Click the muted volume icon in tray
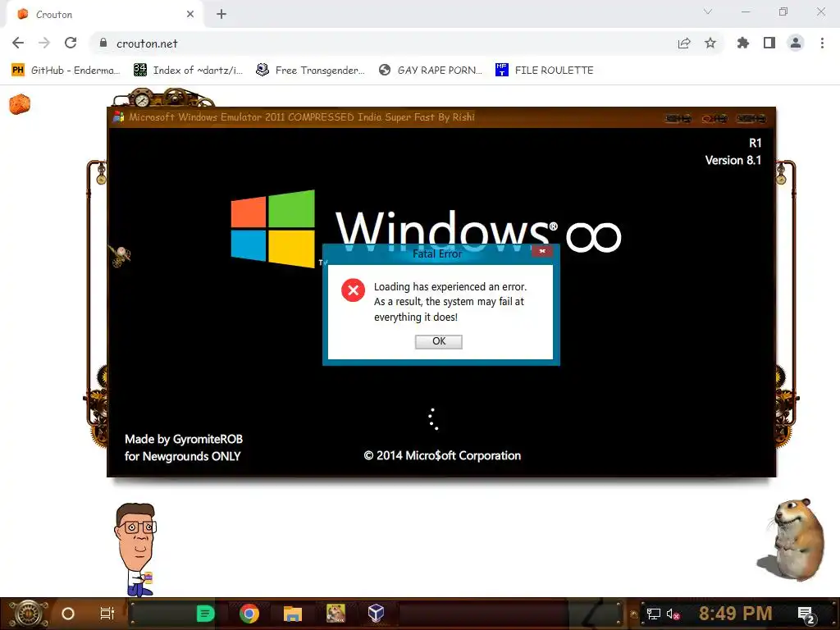 click(673, 614)
